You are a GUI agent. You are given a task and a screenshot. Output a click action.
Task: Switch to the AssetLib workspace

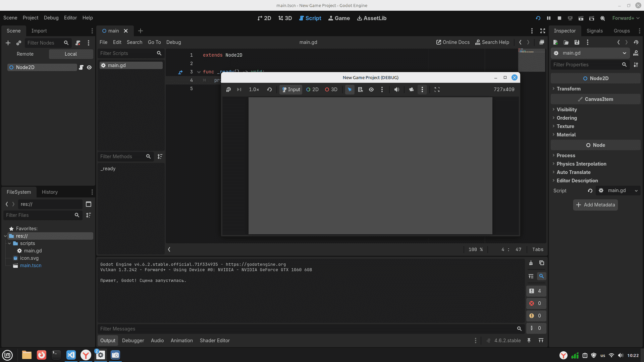coord(372,18)
